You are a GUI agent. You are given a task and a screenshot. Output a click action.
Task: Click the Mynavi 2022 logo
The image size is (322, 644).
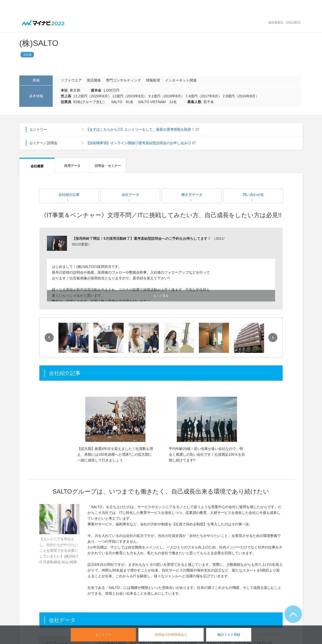(43, 23)
